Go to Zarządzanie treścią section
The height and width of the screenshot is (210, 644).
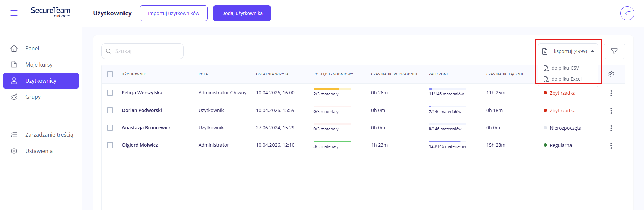click(x=49, y=135)
